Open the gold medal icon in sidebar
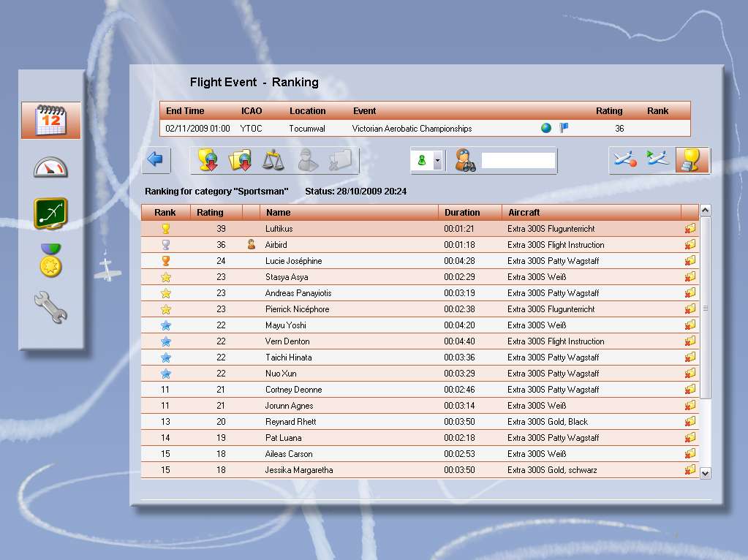 pyautogui.click(x=51, y=261)
